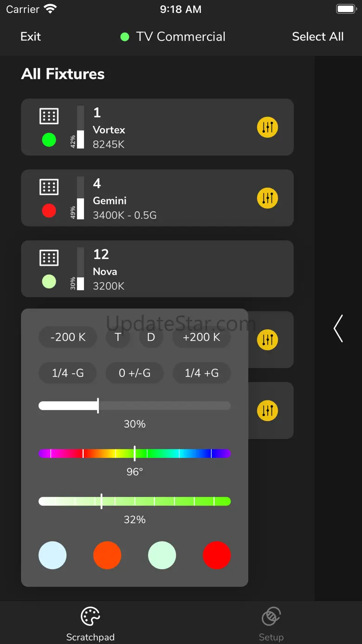Tap Select All fixtures
Viewport: 362px width, 644px height.
click(x=317, y=37)
